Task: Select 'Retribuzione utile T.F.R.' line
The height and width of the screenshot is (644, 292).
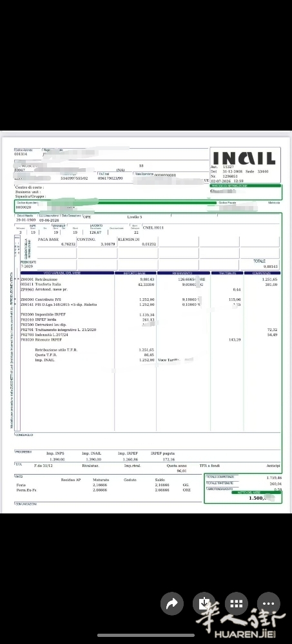Action: [95, 350]
